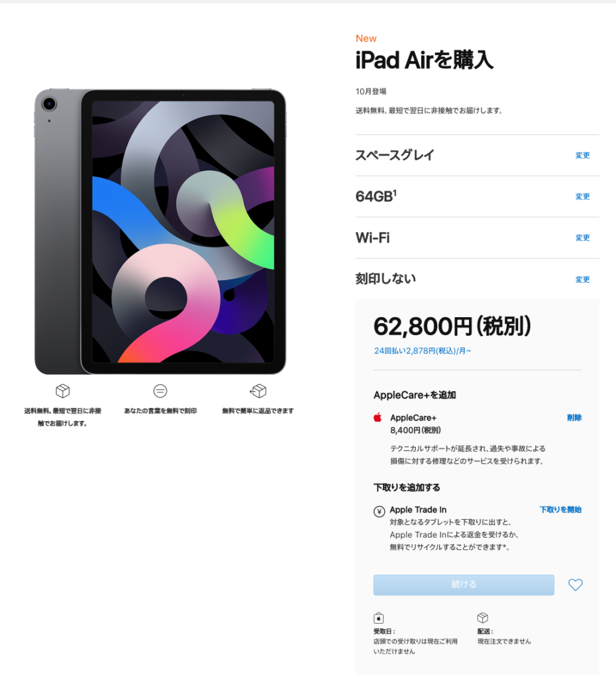Click the delivery box icon above 配送
This screenshot has width=616, height=678.
(483, 618)
